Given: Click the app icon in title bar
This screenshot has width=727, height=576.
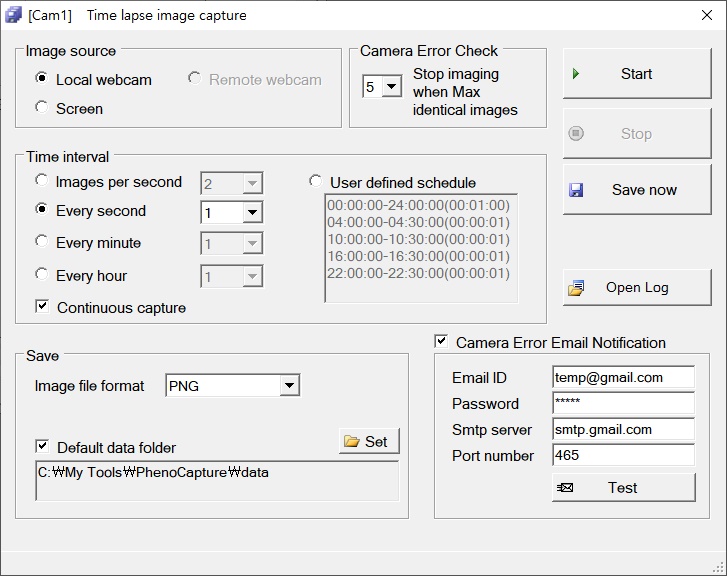Looking at the screenshot, I should click(x=13, y=15).
